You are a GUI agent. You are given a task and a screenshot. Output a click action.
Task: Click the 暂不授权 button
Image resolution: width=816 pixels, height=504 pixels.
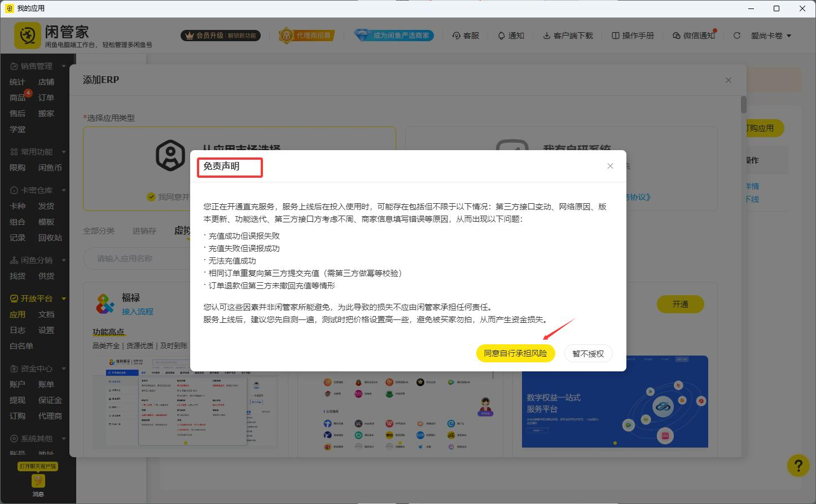click(588, 353)
